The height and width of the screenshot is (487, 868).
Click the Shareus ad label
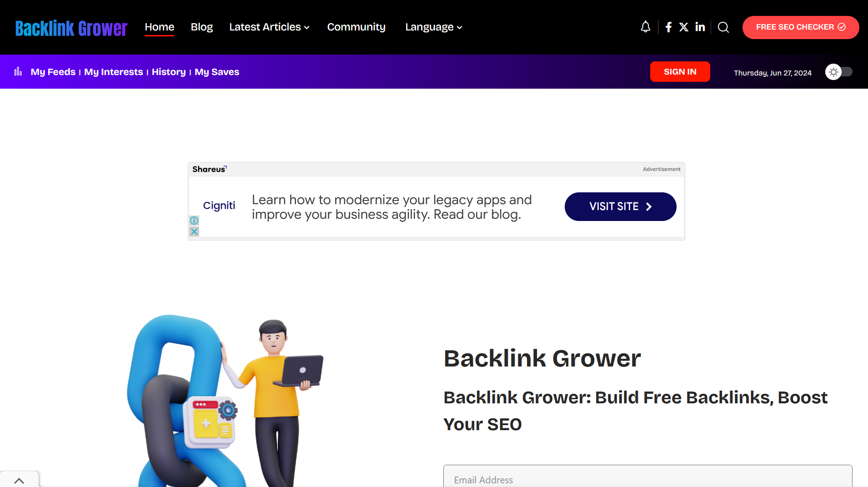(x=209, y=169)
